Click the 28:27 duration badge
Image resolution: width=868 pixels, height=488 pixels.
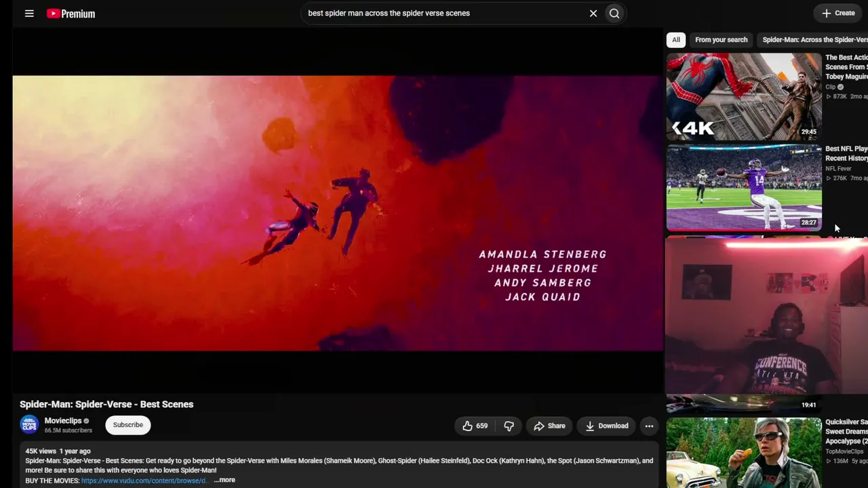point(809,222)
